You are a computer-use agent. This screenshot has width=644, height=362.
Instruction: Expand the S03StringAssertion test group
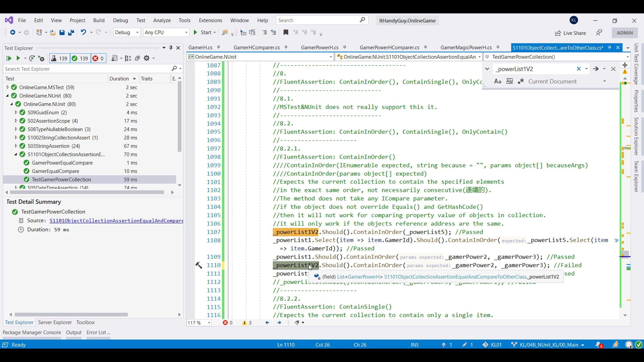(15, 146)
